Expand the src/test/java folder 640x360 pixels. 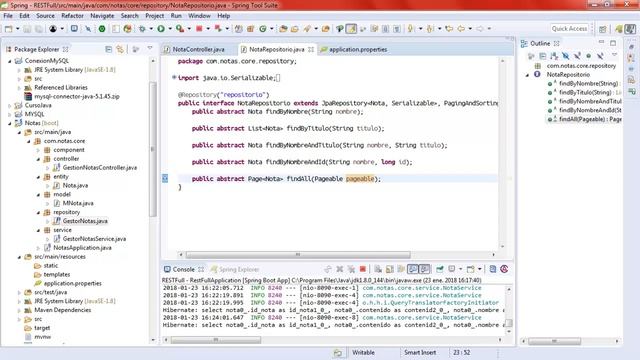pos(19,292)
